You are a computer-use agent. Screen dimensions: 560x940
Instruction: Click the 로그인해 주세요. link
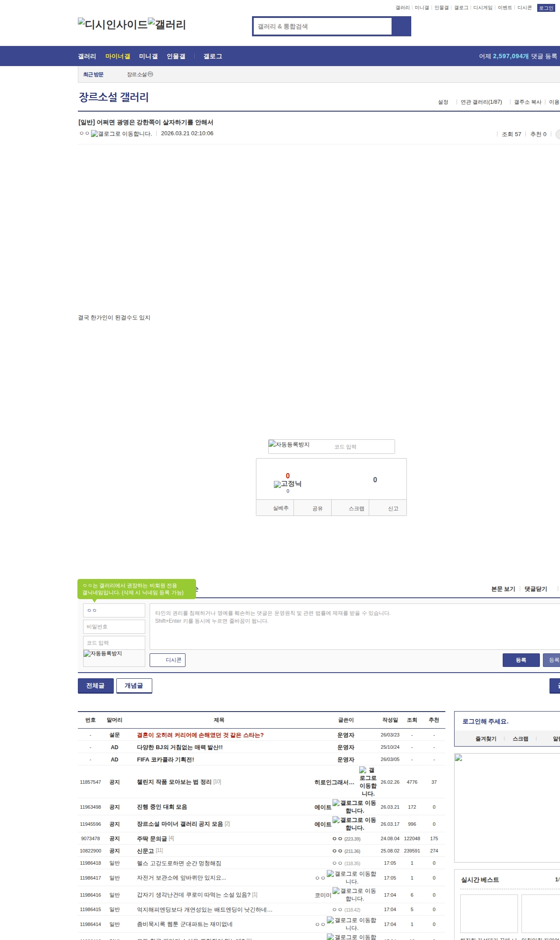coord(485,722)
